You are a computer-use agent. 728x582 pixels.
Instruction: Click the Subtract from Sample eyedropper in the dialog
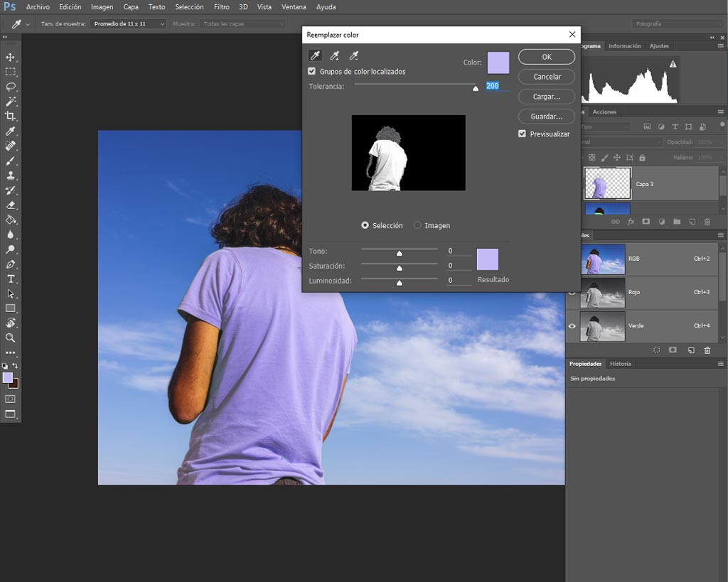[x=354, y=56]
